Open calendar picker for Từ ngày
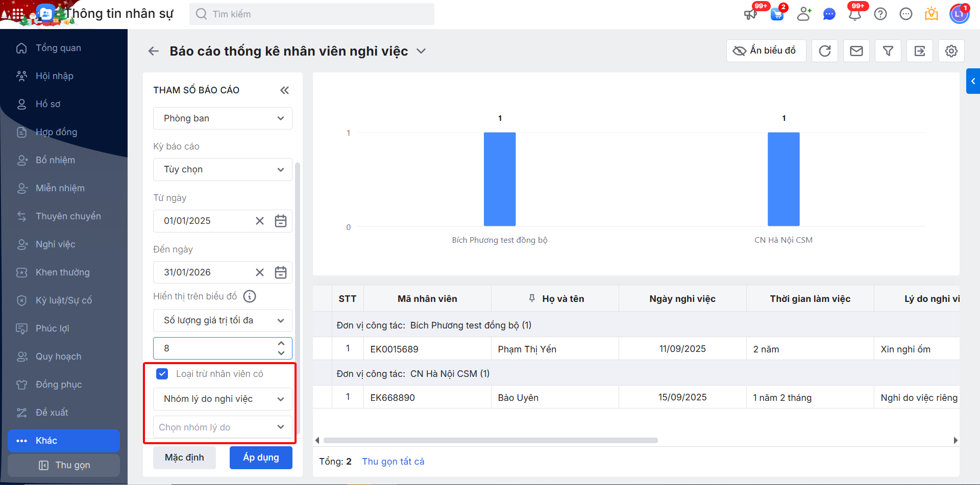This screenshot has height=485, width=980. click(x=281, y=221)
